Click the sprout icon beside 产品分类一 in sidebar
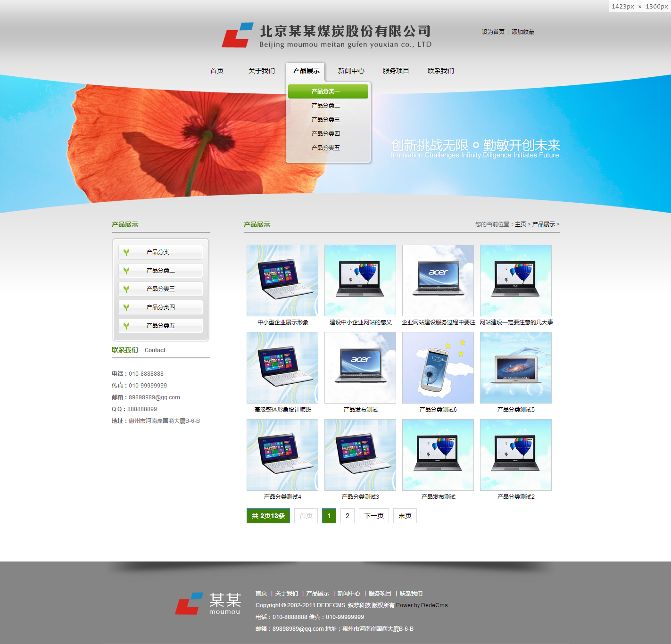The width and height of the screenshot is (671, 644). [126, 252]
